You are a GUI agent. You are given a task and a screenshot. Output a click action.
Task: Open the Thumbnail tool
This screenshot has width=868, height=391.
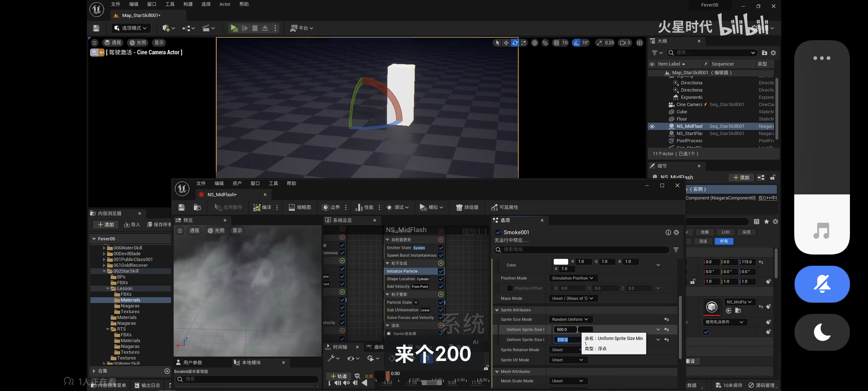click(x=300, y=207)
